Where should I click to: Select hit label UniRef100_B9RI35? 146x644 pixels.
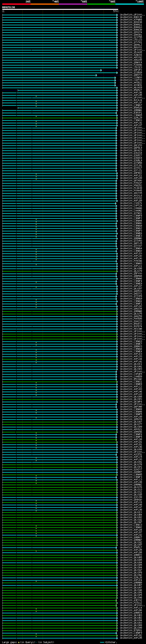131,17
